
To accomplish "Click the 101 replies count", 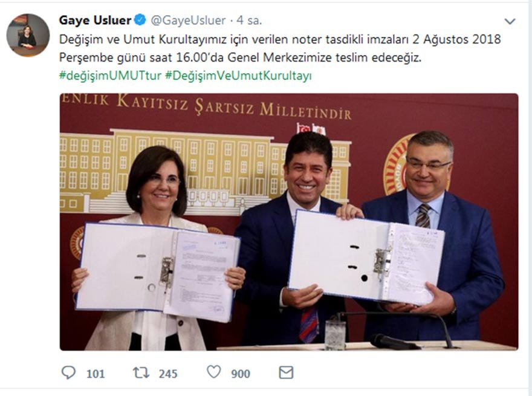I will 96,374.
